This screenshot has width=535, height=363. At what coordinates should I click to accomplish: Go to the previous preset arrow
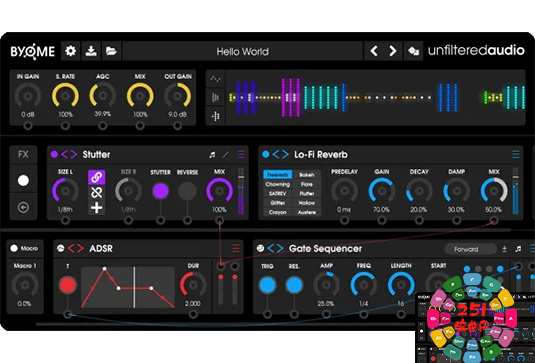coord(374,51)
